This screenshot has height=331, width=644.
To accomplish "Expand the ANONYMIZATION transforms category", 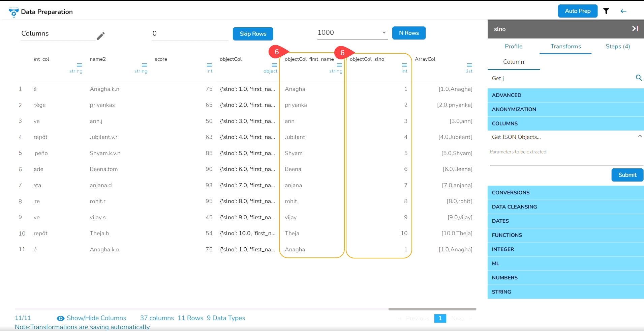I will [566, 109].
